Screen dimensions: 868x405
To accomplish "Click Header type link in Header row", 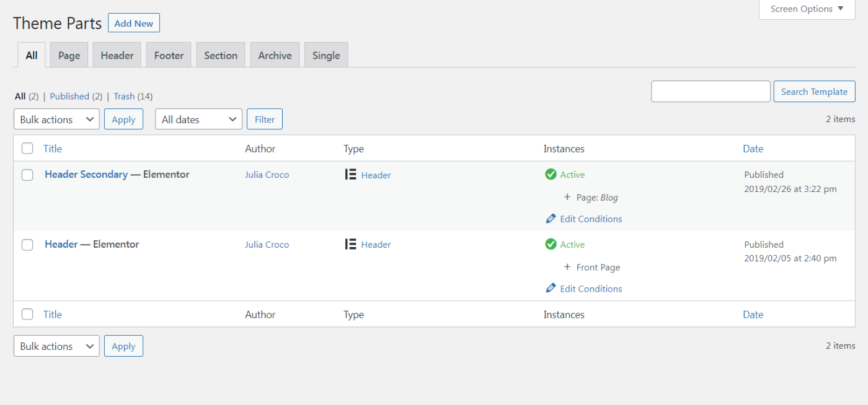I will (x=376, y=245).
